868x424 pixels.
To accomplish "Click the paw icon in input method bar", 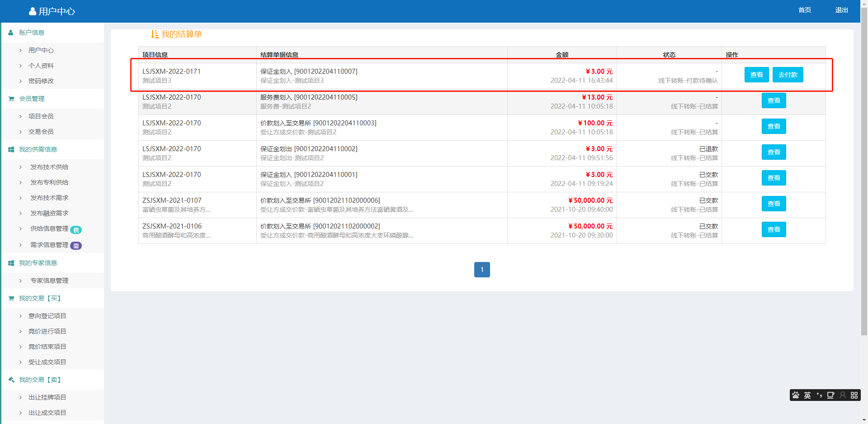I will click(x=796, y=395).
